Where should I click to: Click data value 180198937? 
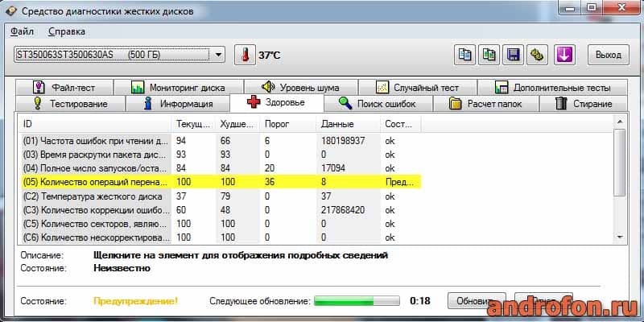point(343,141)
